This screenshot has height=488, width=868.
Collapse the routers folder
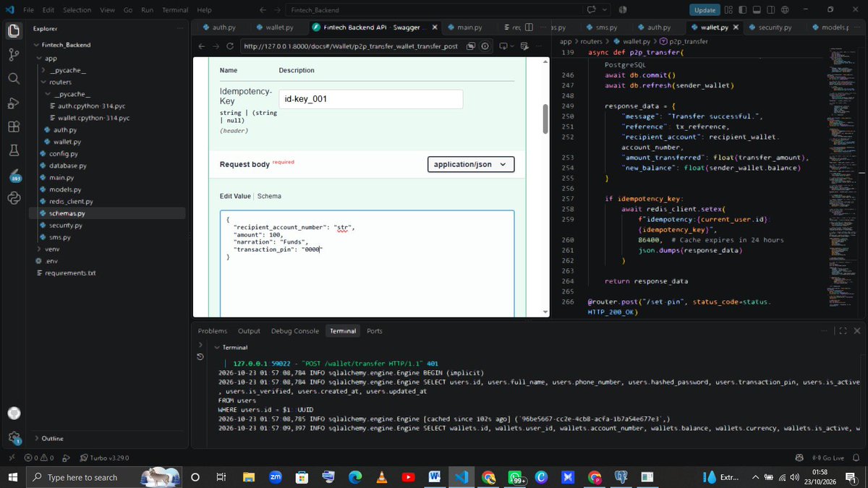[44, 82]
